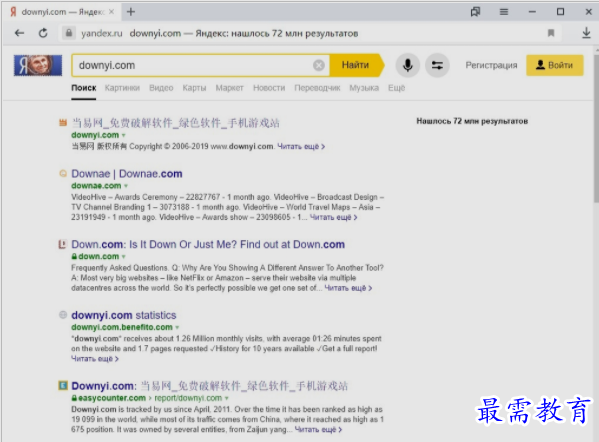Expand the dropdown arrow beside the green downyi.com URL

pyautogui.click(x=123, y=135)
